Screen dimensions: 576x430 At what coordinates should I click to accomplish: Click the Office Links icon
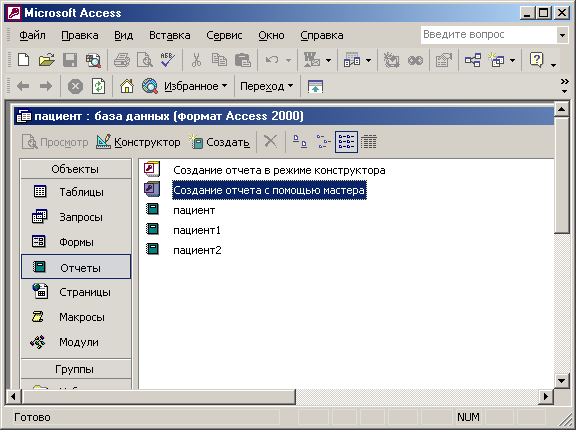[x=312, y=60]
